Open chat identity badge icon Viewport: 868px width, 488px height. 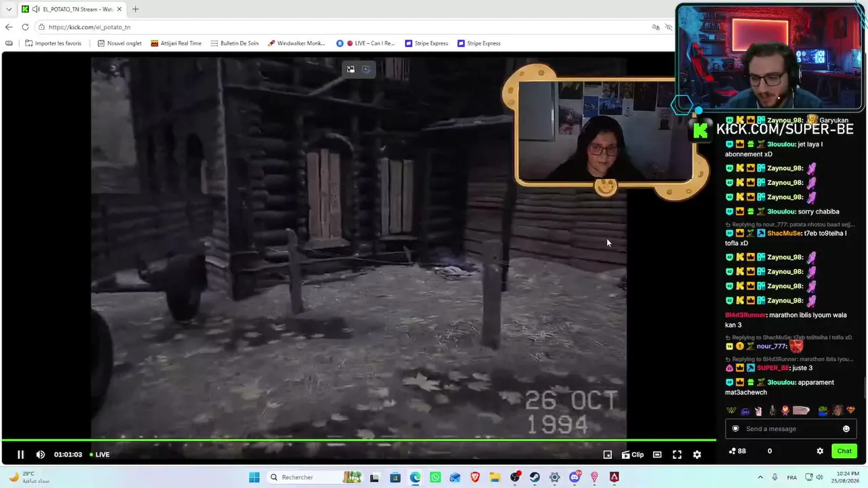[x=736, y=429]
